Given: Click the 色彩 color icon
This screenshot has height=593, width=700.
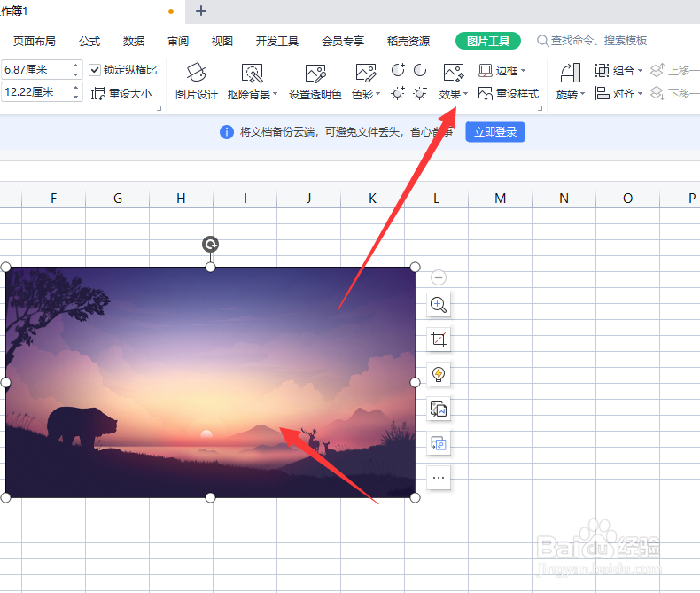Looking at the screenshot, I should pyautogui.click(x=366, y=74).
